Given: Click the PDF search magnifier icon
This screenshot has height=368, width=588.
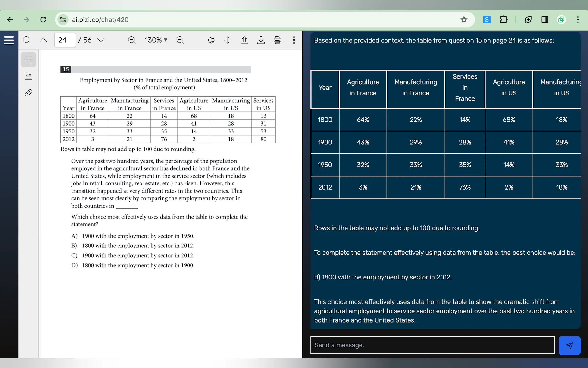Looking at the screenshot, I should (26, 40).
